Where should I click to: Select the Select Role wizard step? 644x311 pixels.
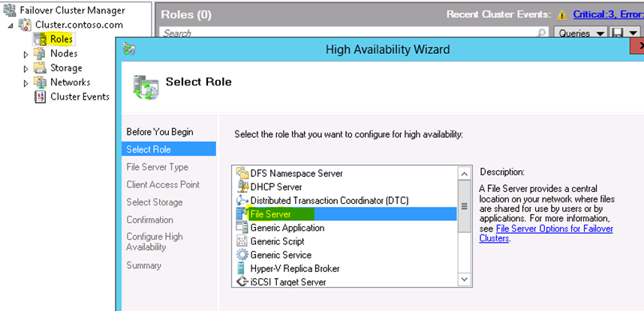168,149
